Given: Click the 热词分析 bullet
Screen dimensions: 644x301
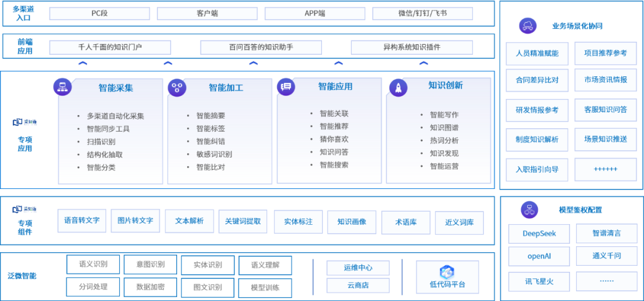Looking at the screenshot, I should (444, 141).
